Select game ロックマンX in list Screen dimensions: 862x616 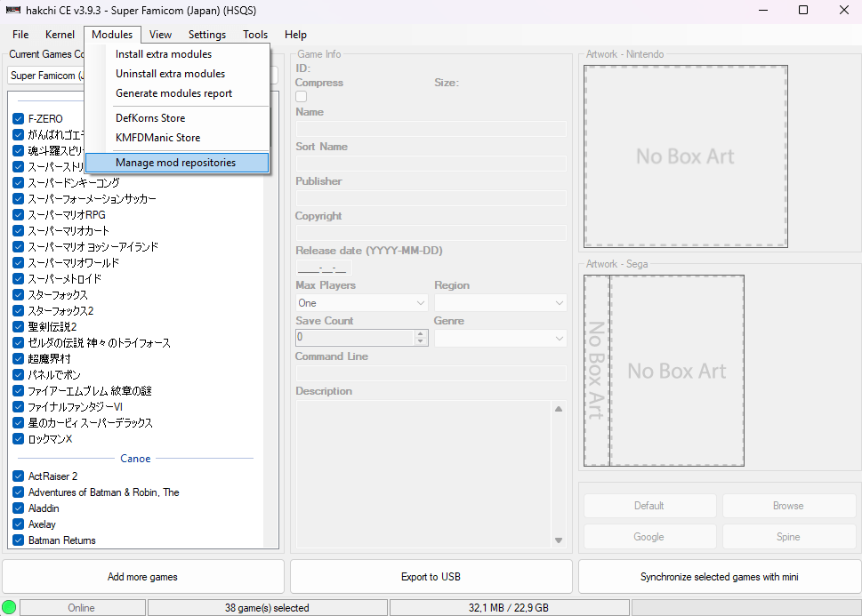[x=50, y=439]
